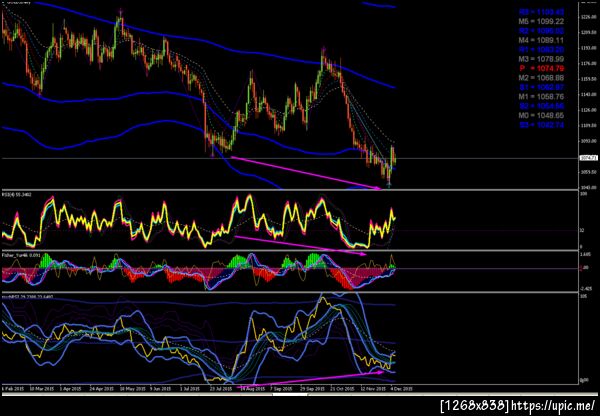The width and height of the screenshot is (600, 416).
Task: Click the 29 Sep 2015 date label
Action: pos(311,388)
